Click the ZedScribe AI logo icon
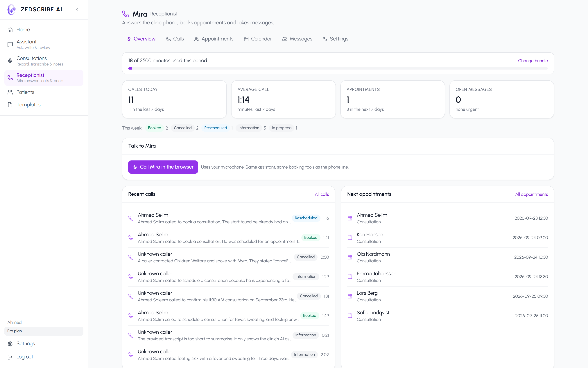Screen dimensions: 588x368 click(11, 10)
